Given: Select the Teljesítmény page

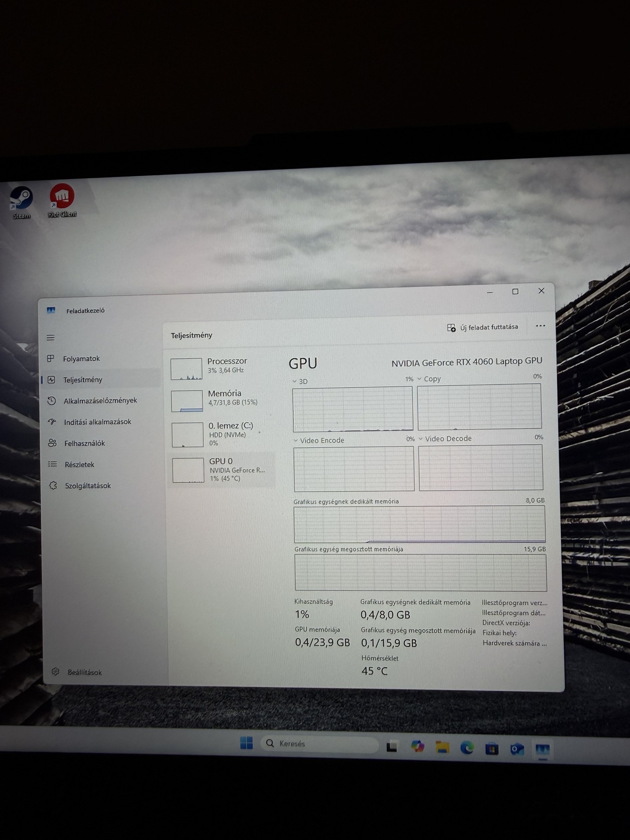Looking at the screenshot, I should pyautogui.click(x=100, y=380).
